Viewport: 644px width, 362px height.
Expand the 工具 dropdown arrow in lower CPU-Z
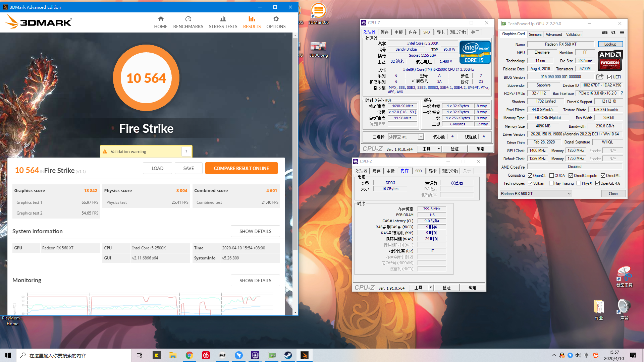coord(431,288)
